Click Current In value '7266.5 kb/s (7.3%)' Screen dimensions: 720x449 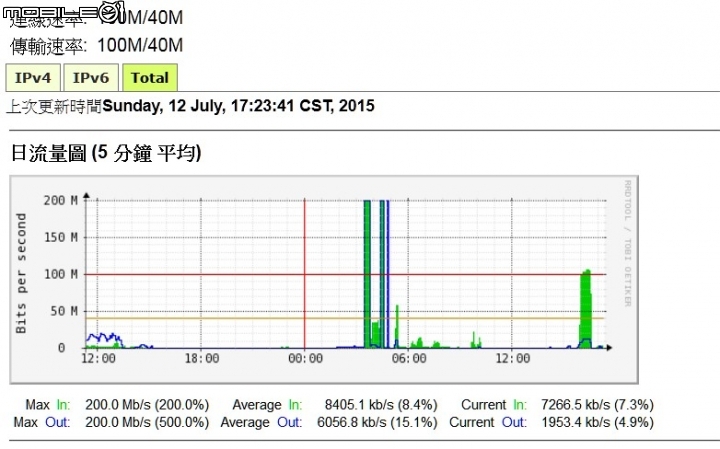[597, 405]
